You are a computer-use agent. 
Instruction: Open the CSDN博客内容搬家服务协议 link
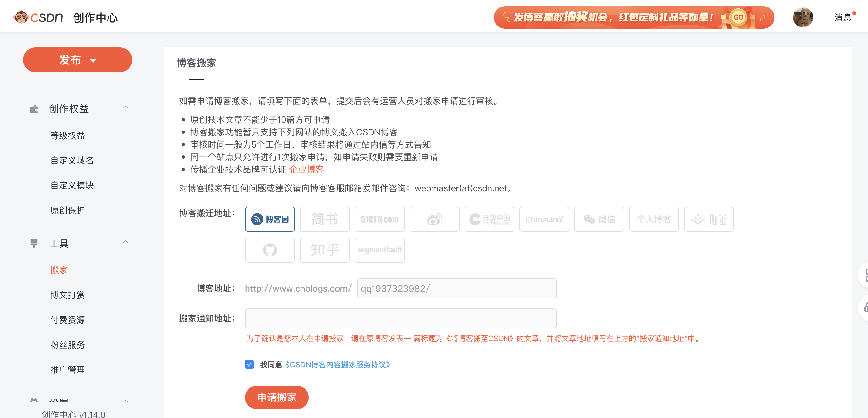pos(338,364)
